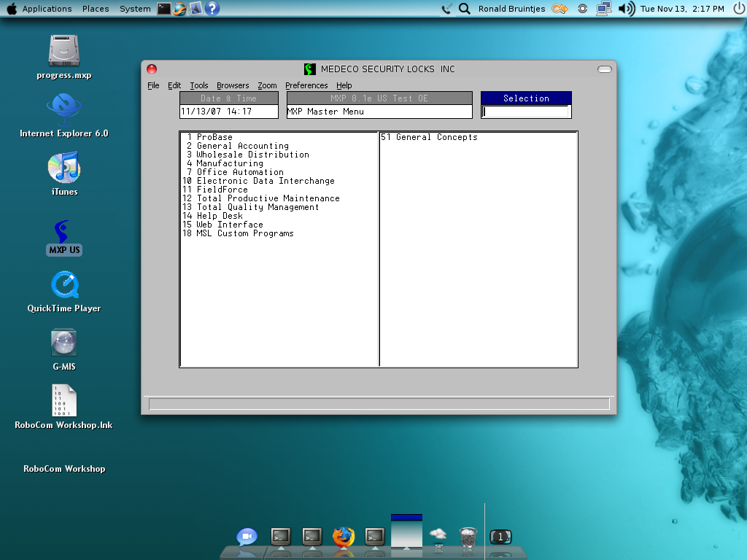Open the Edit menu in MXP window

174,85
